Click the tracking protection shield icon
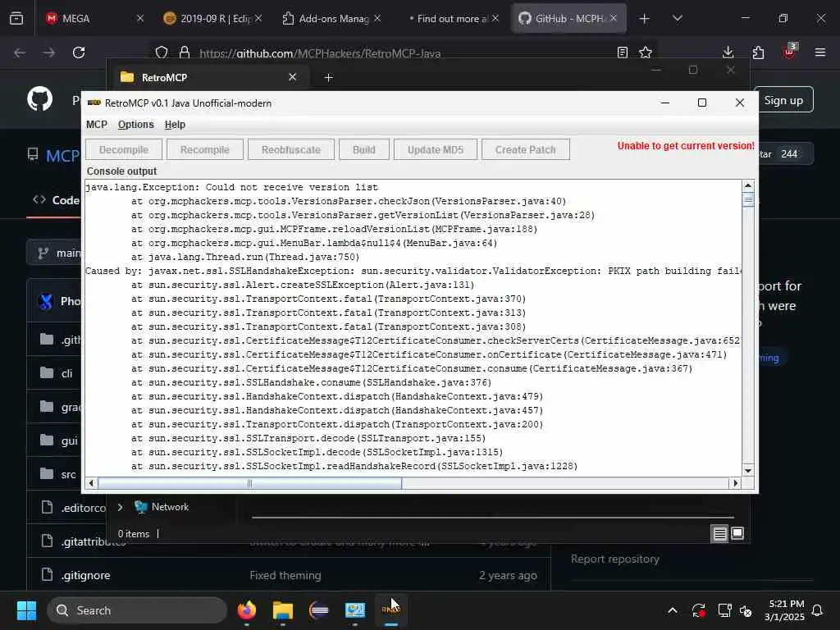Viewport: 840px width, 630px height. coord(162,52)
